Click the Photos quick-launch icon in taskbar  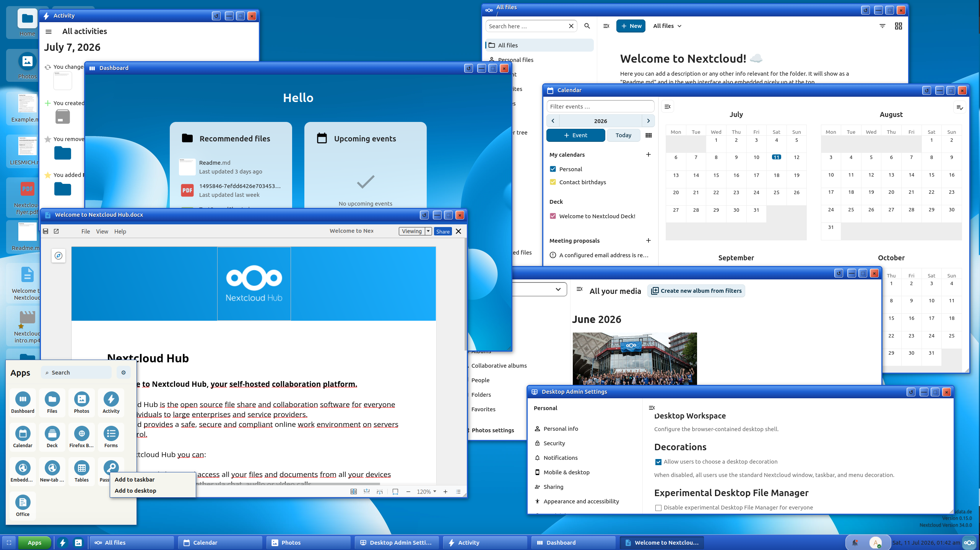[x=78, y=542]
